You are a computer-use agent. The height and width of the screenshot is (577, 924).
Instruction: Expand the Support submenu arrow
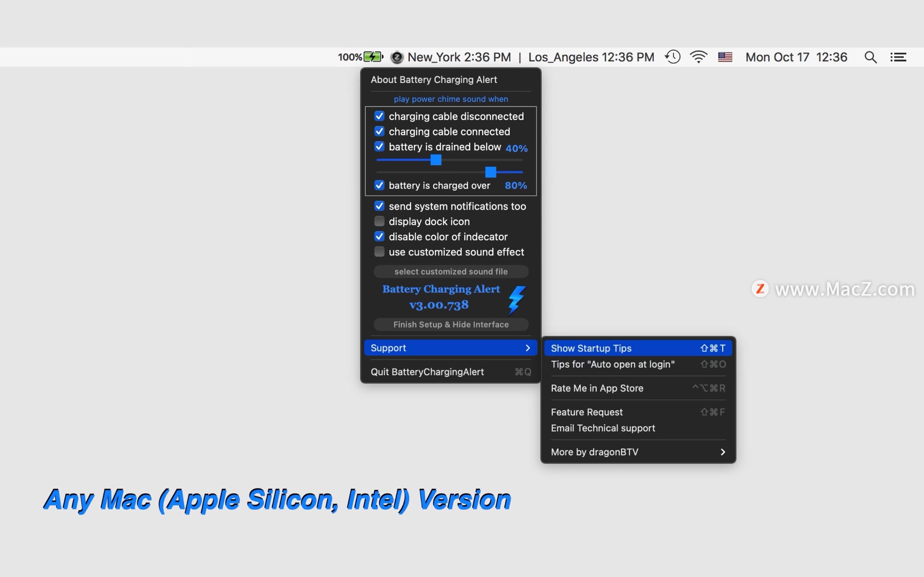point(528,348)
